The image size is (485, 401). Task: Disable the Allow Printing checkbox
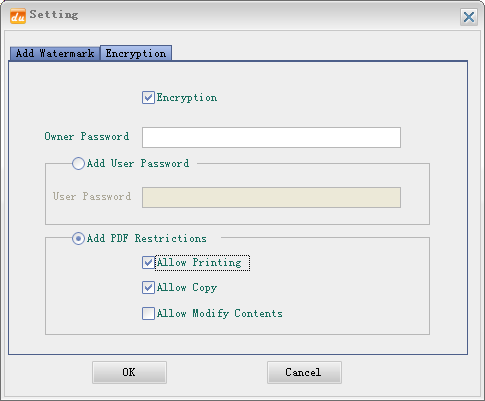click(148, 263)
